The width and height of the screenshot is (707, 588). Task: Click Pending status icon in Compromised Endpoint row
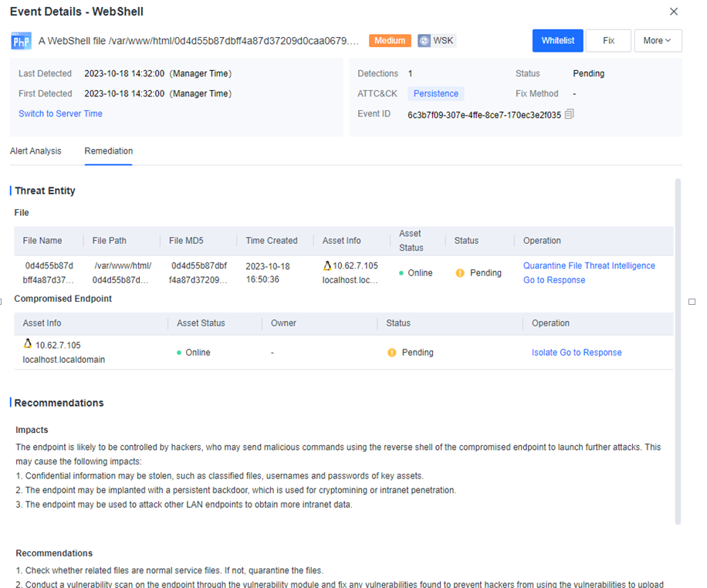[391, 353]
